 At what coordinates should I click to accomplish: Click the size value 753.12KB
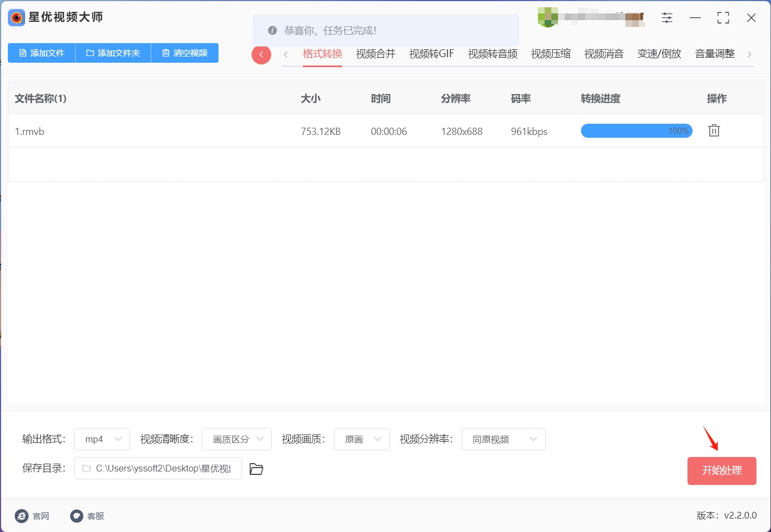[321, 132]
